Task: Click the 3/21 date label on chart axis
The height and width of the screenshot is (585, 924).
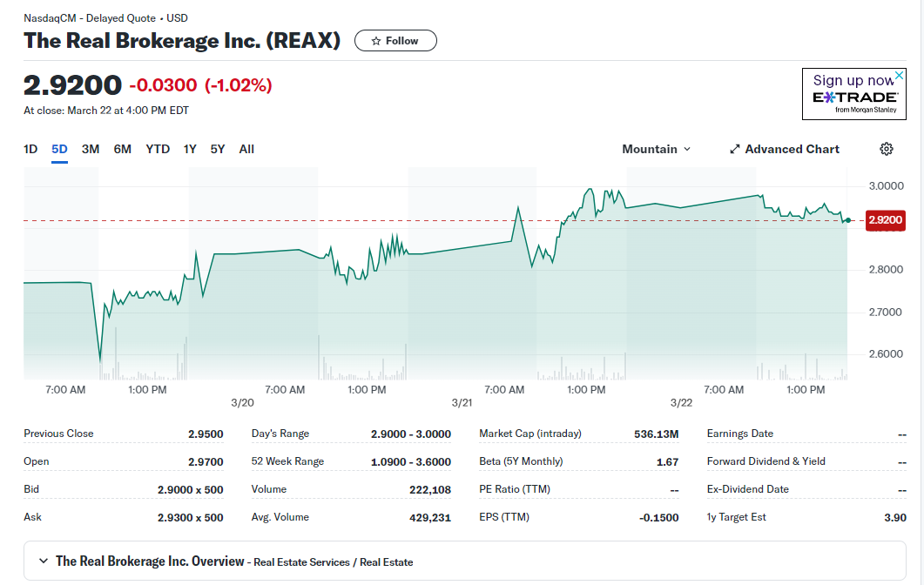Action: click(x=462, y=403)
